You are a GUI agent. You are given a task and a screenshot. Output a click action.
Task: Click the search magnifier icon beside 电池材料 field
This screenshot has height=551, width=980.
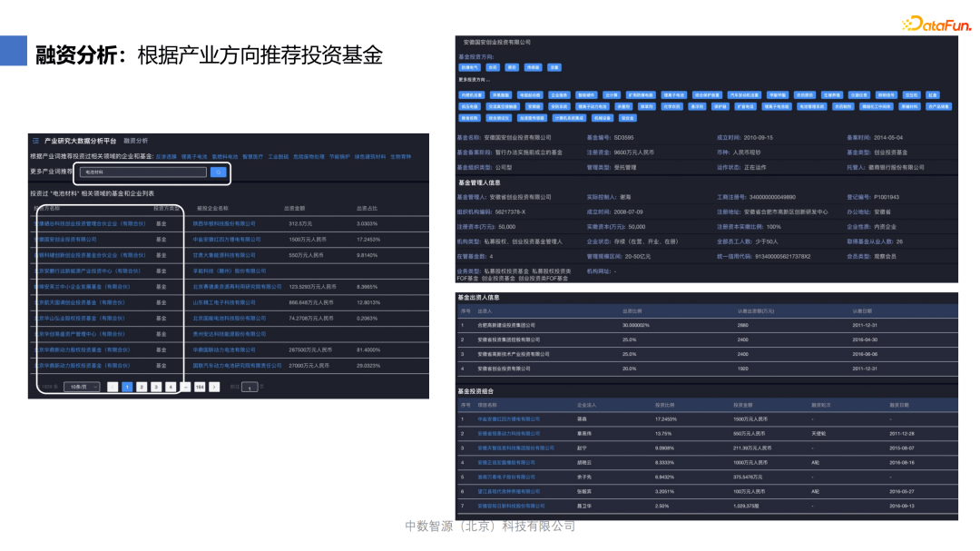point(218,172)
